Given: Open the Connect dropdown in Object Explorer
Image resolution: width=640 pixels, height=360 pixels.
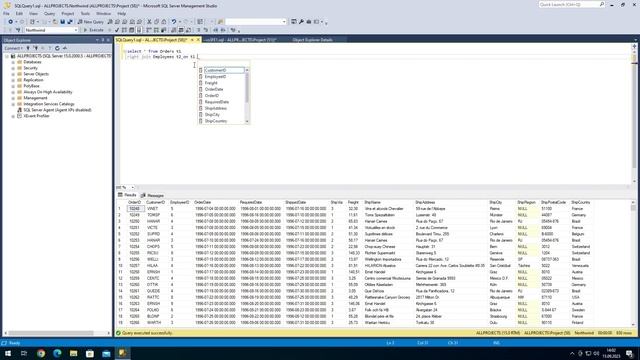Looking at the screenshot, I should [x=13, y=48].
